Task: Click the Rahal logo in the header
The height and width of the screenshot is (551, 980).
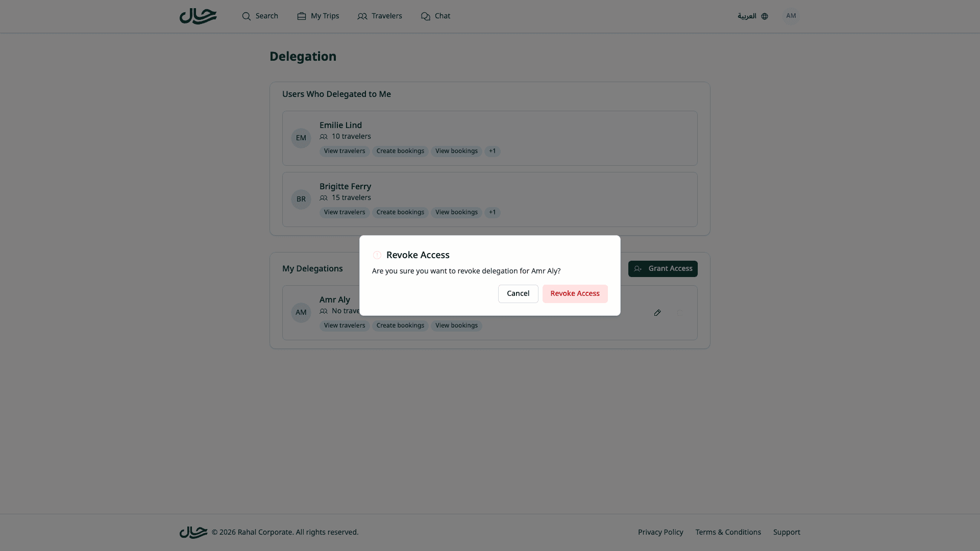Action: 198,16
